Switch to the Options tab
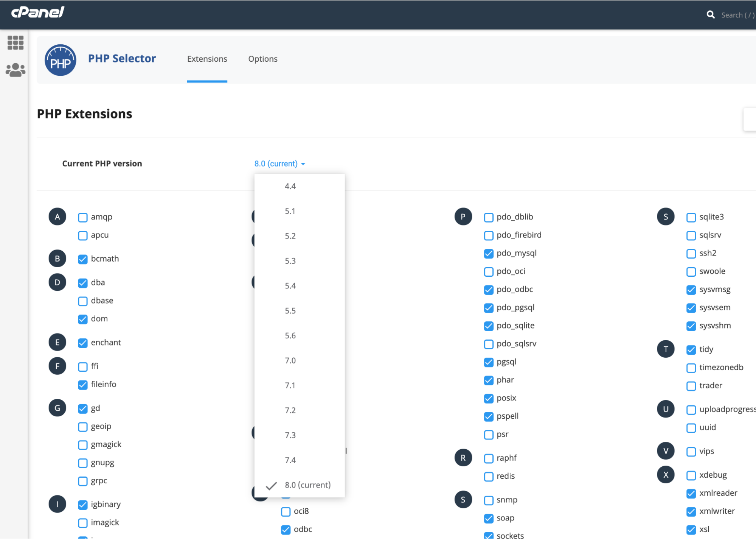This screenshot has width=756, height=539. [x=263, y=59]
